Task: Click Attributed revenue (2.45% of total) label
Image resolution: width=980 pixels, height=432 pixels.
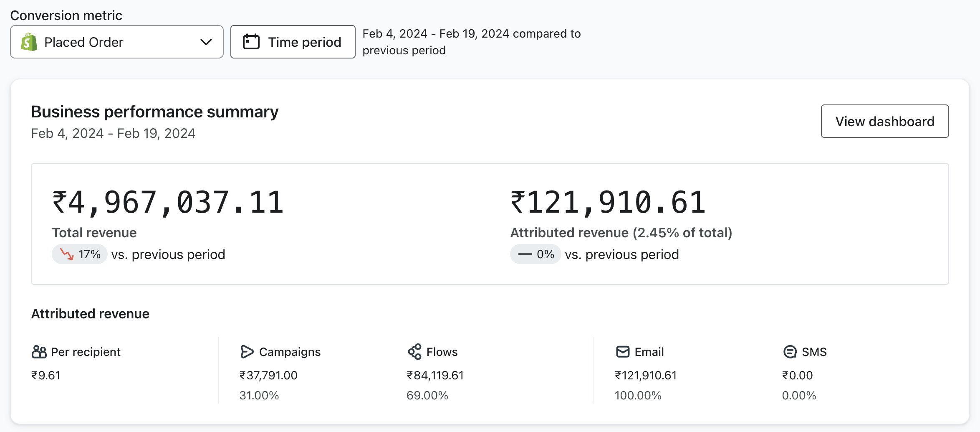Action: 621,233
